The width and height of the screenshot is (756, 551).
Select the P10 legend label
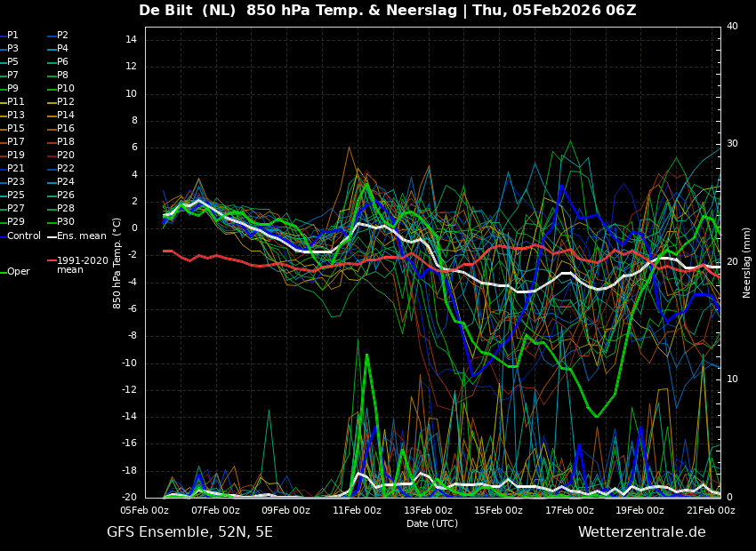66,89
